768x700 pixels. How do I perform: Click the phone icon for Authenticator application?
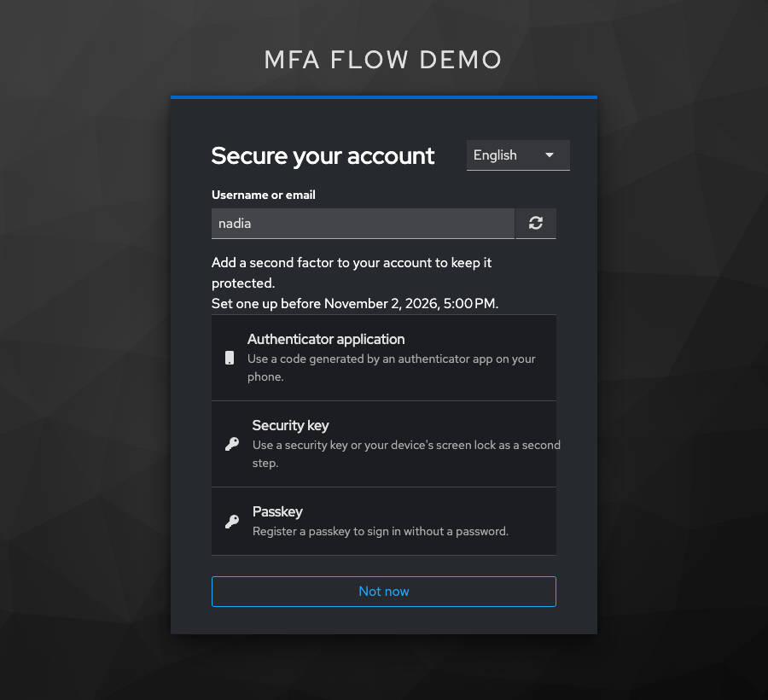click(x=230, y=358)
